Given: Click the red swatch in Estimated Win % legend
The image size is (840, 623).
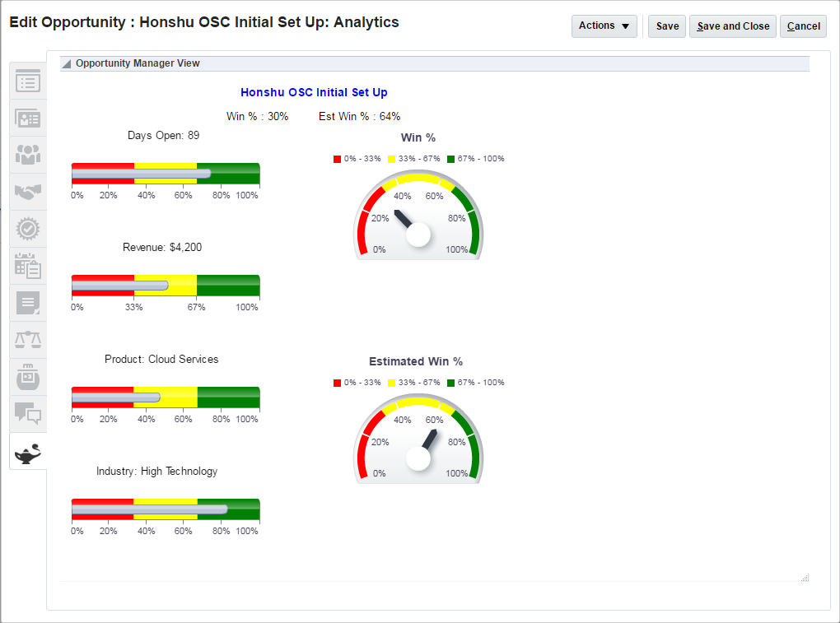Looking at the screenshot, I should [337, 383].
